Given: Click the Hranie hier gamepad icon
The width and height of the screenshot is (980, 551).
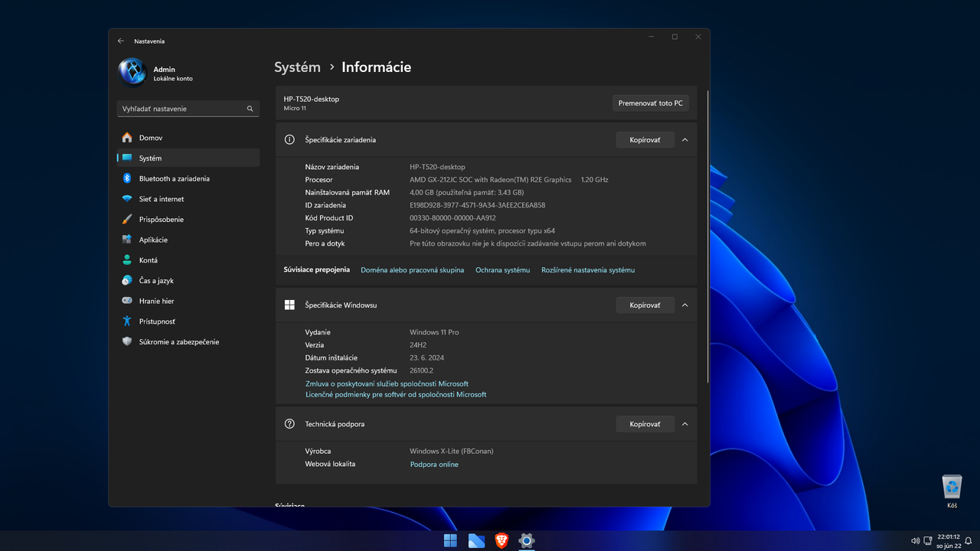Looking at the screenshot, I should (x=127, y=301).
